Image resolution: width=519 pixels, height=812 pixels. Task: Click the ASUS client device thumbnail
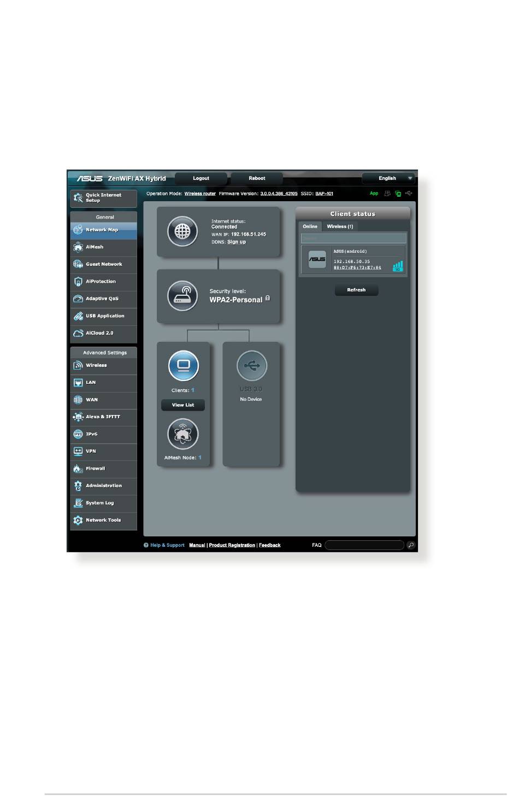coord(317,259)
